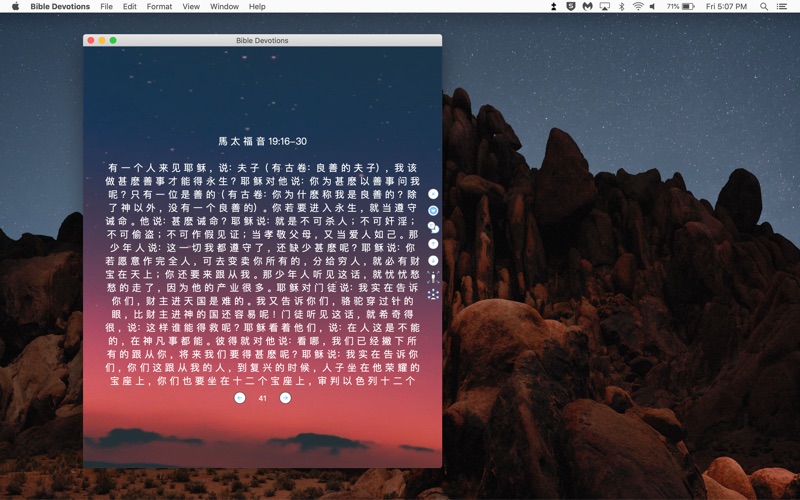800x500 pixels.
Task: Click the person with arrows icon
Action: [x=433, y=277]
